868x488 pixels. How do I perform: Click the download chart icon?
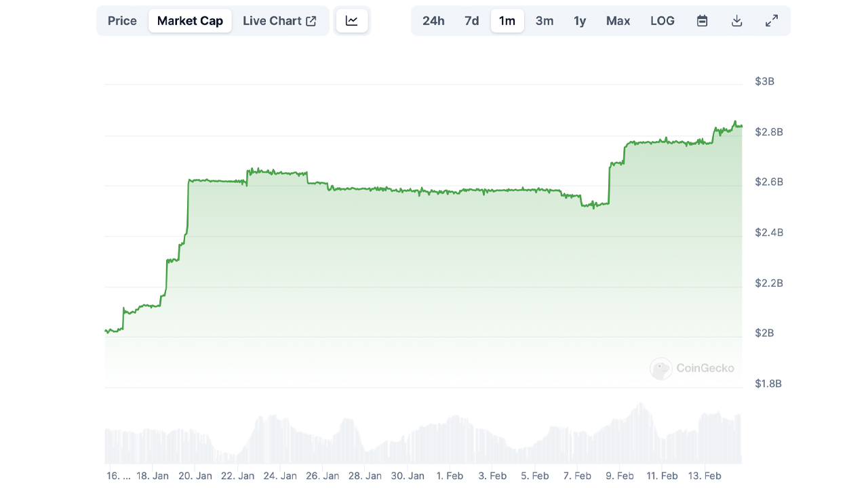[737, 21]
